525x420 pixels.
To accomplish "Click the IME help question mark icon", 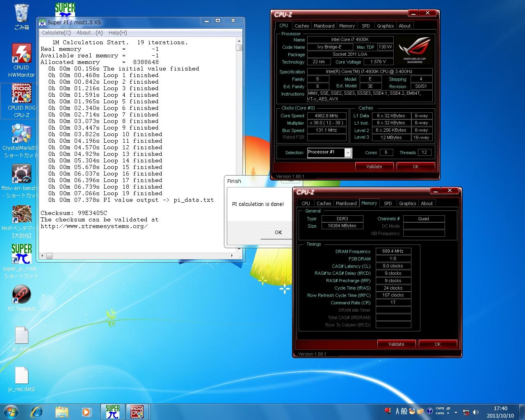I will click(429, 411).
